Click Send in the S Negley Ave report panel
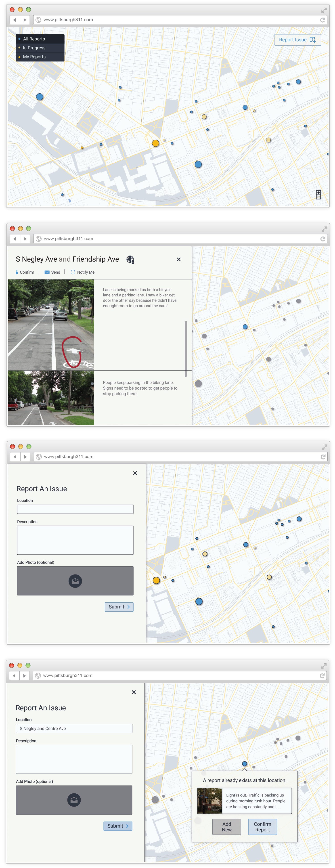 [x=52, y=272]
